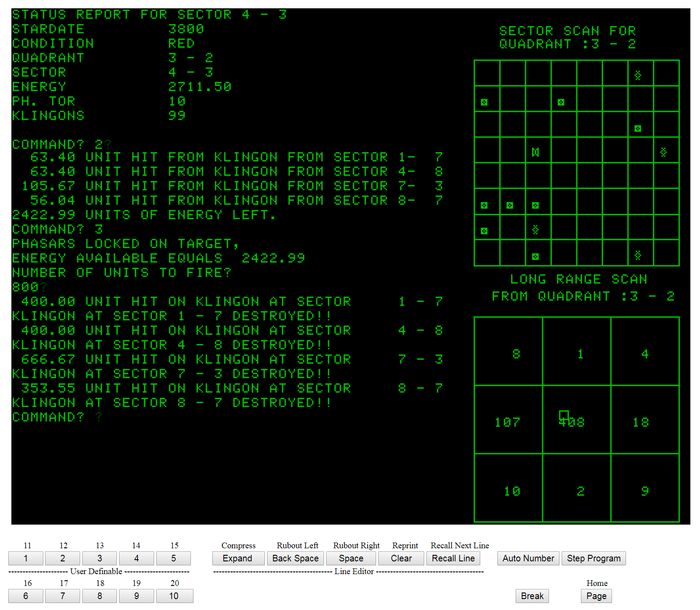Click user definable key 3

pos(100,558)
